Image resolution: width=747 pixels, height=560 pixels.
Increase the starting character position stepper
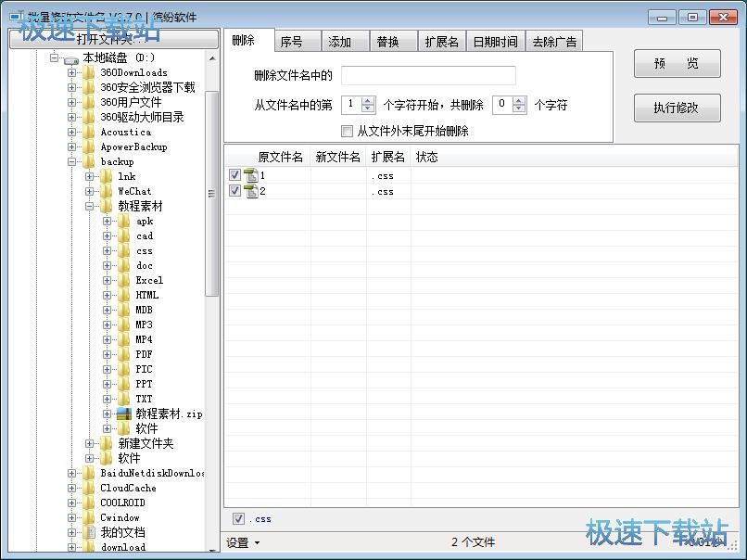367,100
